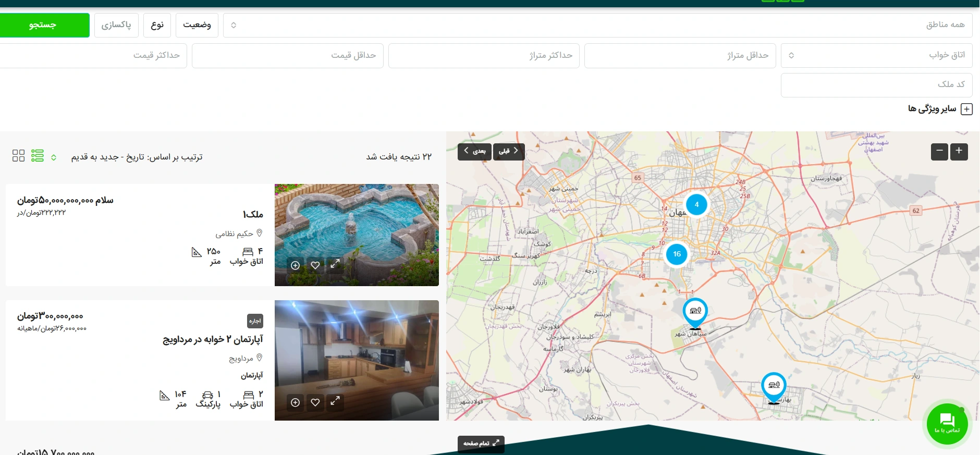This screenshot has width=980, height=455.
Task: Click the green جستجو search button
Action: point(44,25)
